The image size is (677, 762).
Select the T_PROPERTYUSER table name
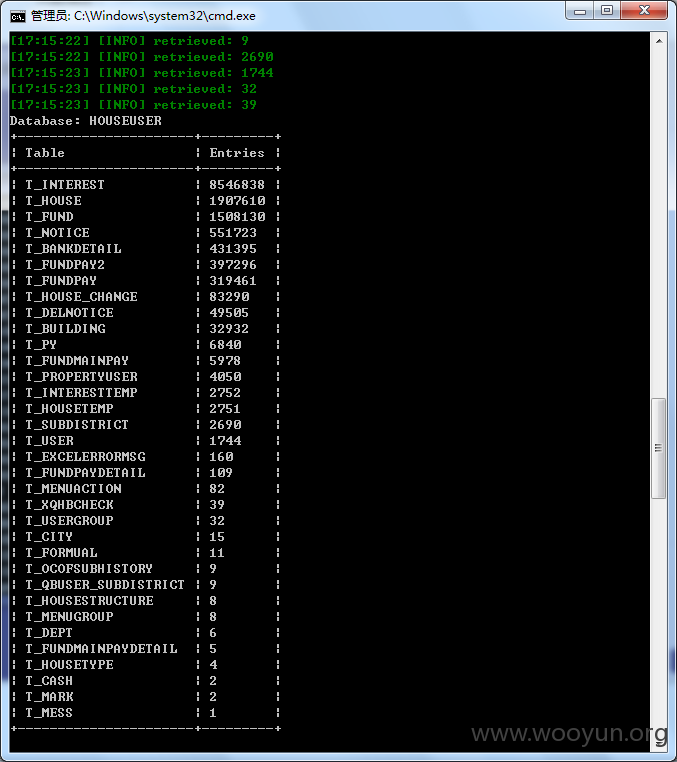81,377
